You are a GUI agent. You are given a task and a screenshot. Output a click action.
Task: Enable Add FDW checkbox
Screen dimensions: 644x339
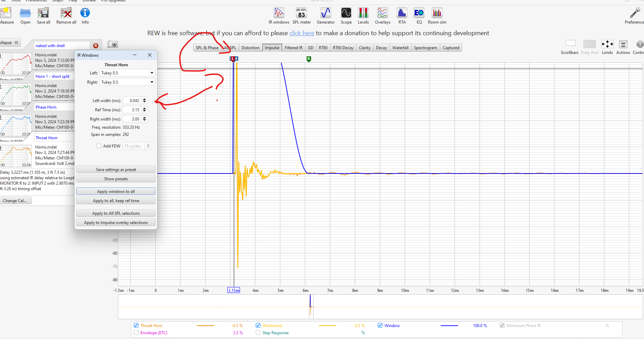[99, 146]
